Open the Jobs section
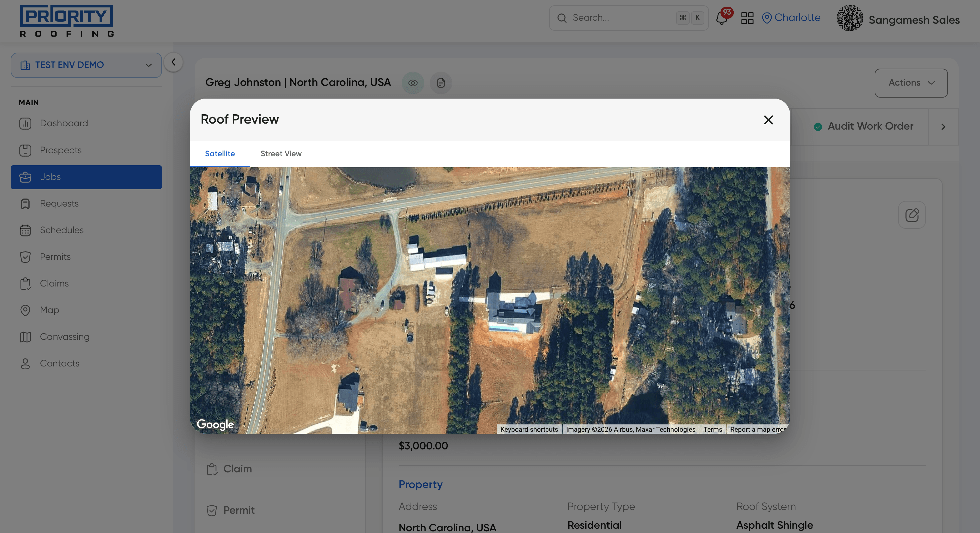The image size is (980, 533). [86, 177]
